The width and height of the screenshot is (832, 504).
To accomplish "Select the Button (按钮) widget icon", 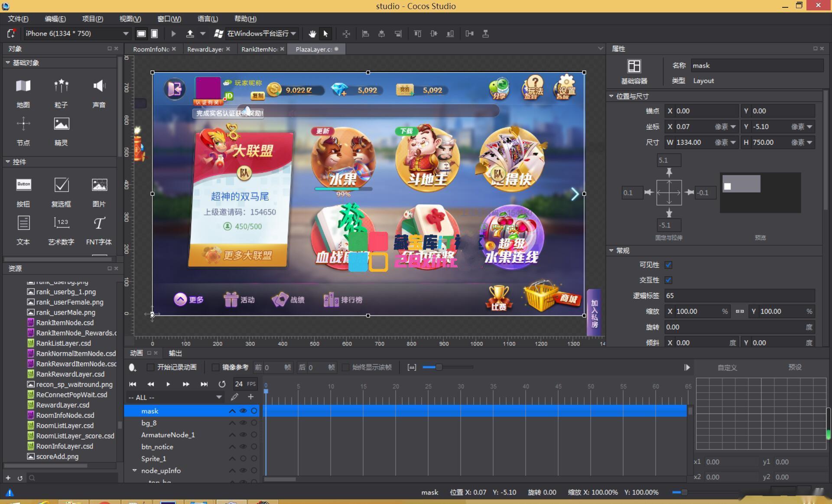I will point(23,185).
